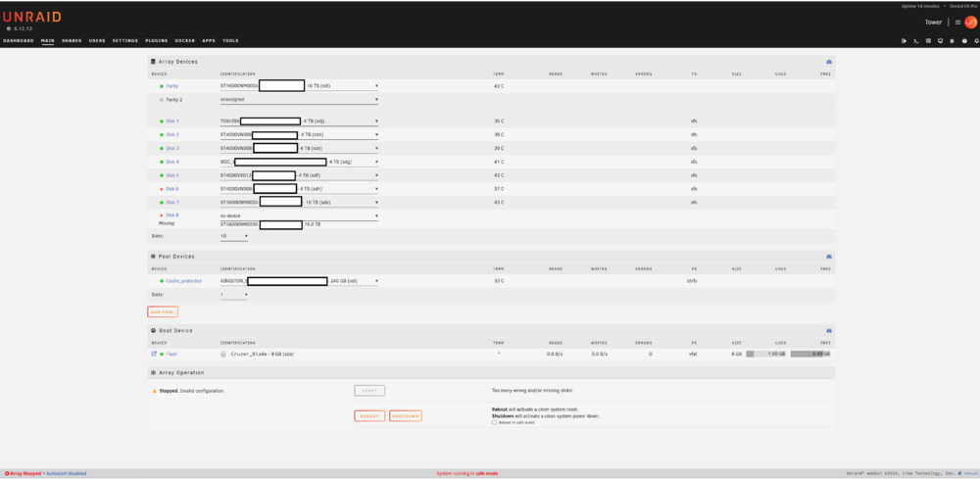Click the drive icon before Cruzer_Blade
Screen dimensions: 980x479
coord(223,354)
